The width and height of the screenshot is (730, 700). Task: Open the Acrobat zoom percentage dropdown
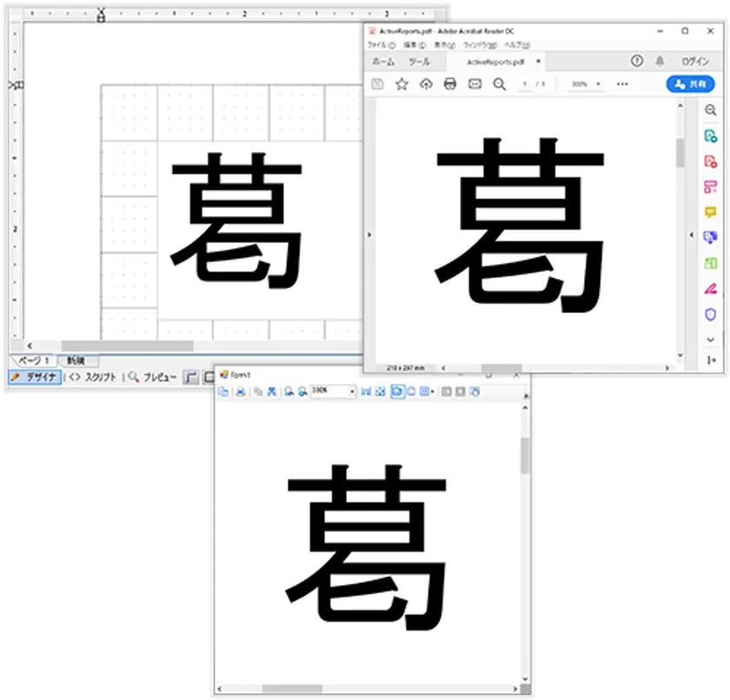tap(598, 84)
